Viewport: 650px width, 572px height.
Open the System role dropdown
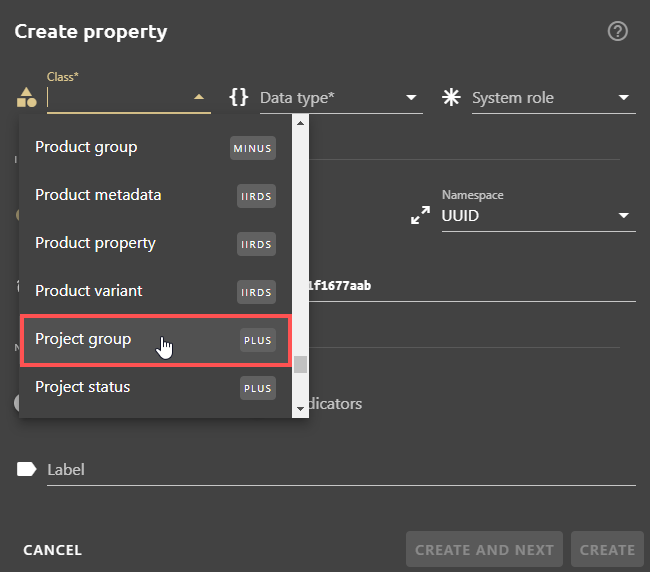tap(553, 98)
